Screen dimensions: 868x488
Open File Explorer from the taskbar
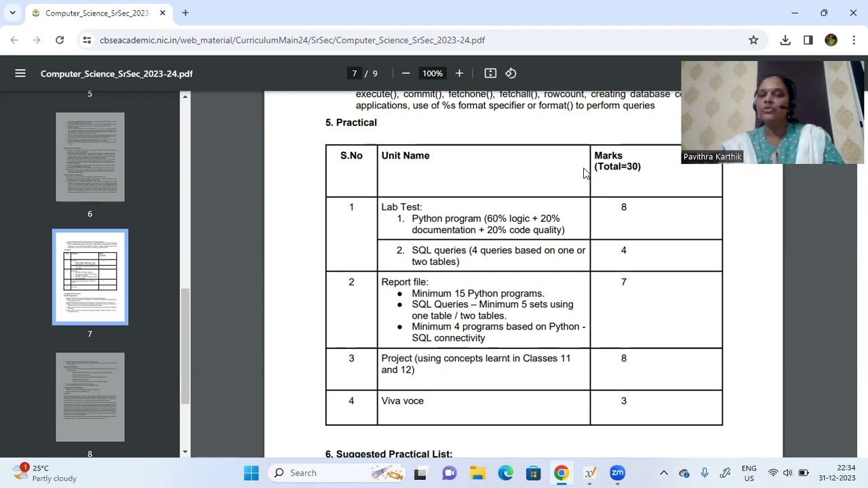tap(477, 472)
